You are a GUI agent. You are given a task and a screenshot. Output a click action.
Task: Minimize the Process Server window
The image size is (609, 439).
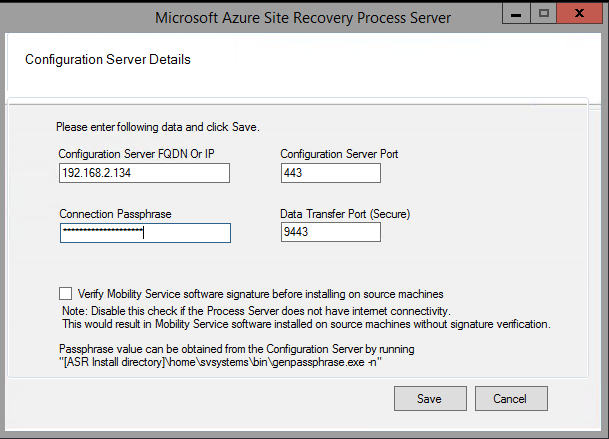tap(516, 14)
